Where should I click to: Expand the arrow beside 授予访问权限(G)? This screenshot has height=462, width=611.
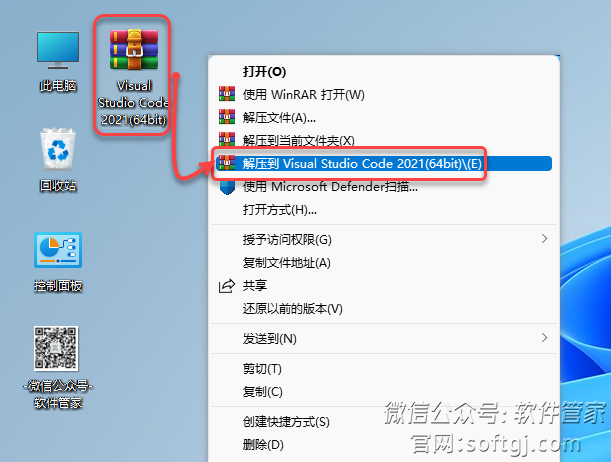[545, 239]
